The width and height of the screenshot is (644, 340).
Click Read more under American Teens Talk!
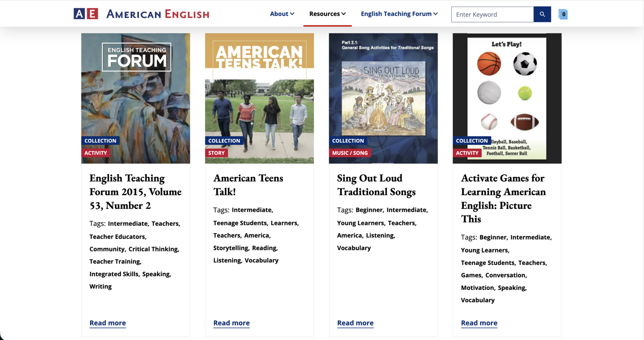point(231,323)
